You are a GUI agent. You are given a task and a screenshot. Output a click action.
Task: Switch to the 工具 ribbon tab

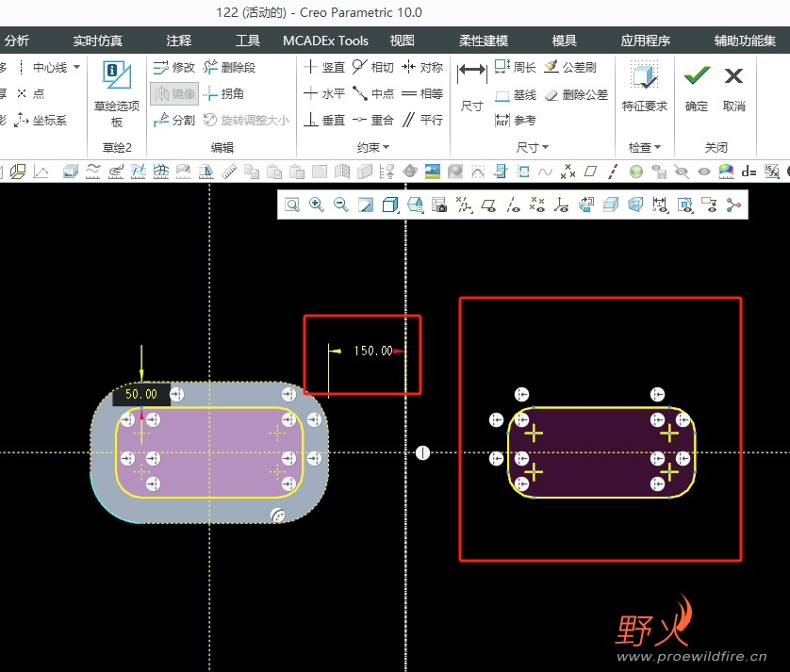pos(248,41)
